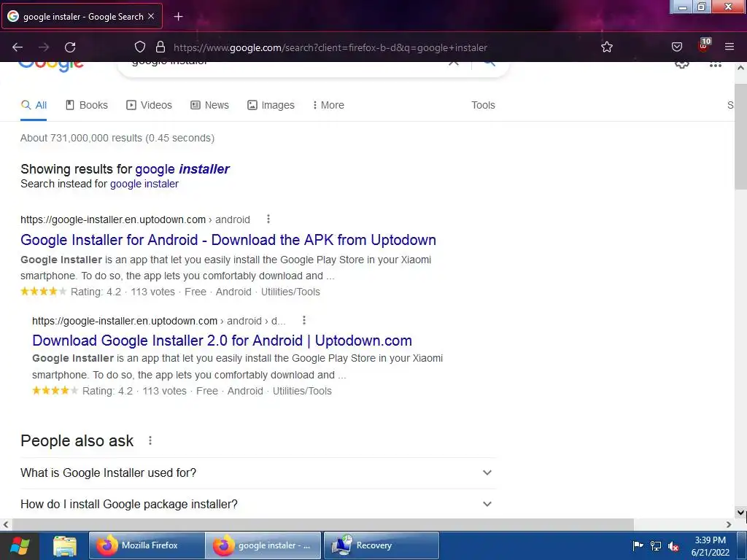Switch to Books search results
The height and width of the screenshot is (560, 747).
click(x=87, y=105)
